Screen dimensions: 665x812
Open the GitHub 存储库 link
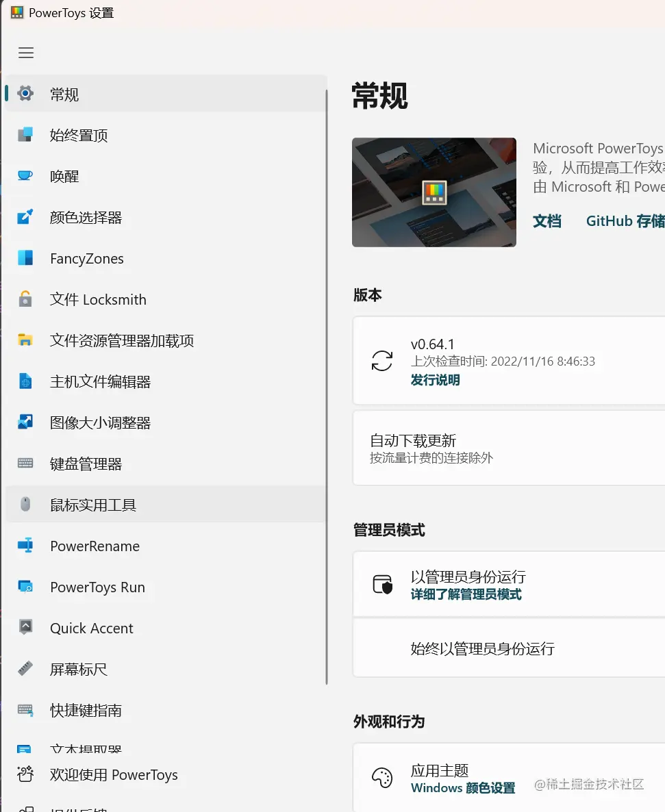point(625,221)
